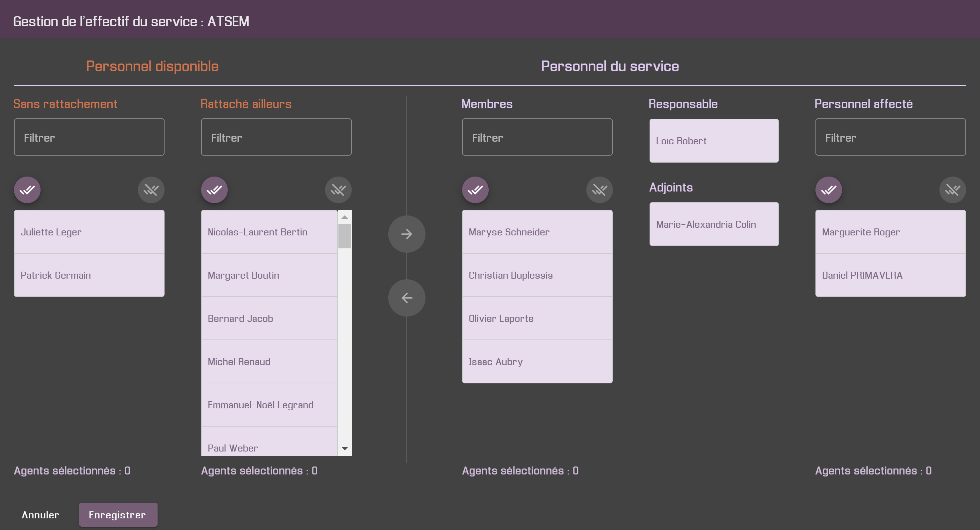Focus the Rattaché ailleurs filter field

tap(276, 137)
